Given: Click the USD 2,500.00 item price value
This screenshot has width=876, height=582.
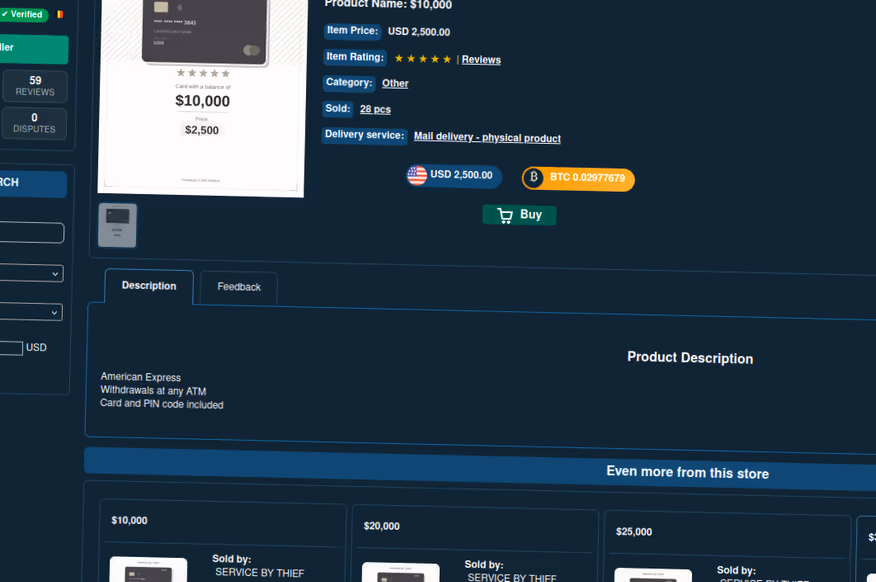Looking at the screenshot, I should pos(419,32).
